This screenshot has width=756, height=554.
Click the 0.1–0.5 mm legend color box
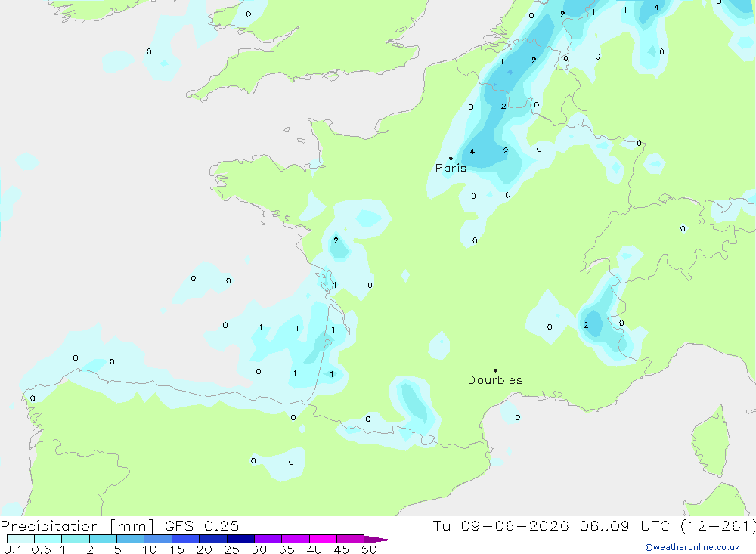click(20, 539)
